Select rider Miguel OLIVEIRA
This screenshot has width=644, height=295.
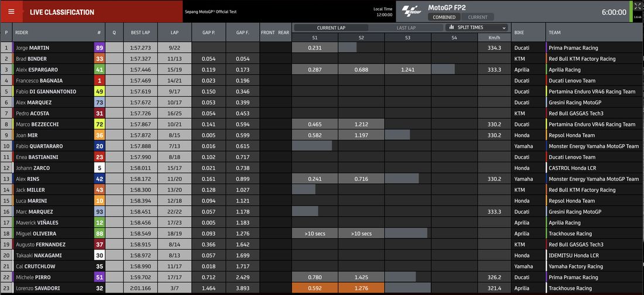coord(36,234)
